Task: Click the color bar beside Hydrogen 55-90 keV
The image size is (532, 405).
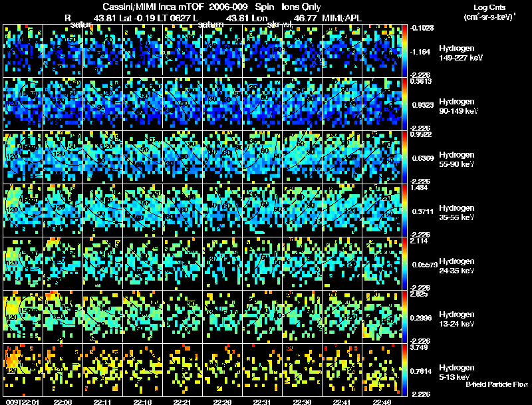Action: pyautogui.click(x=404, y=157)
